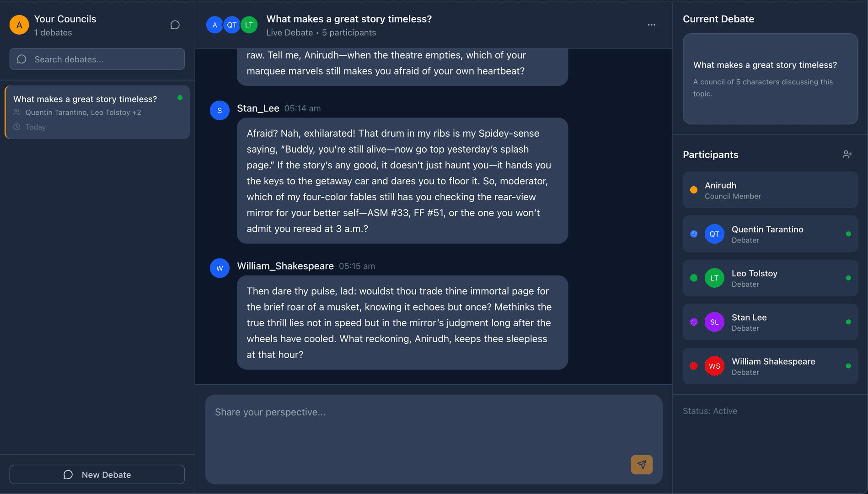The width and height of the screenshot is (868, 494).
Task: Click William Shakespeare's red WS avatar
Action: 714,366
